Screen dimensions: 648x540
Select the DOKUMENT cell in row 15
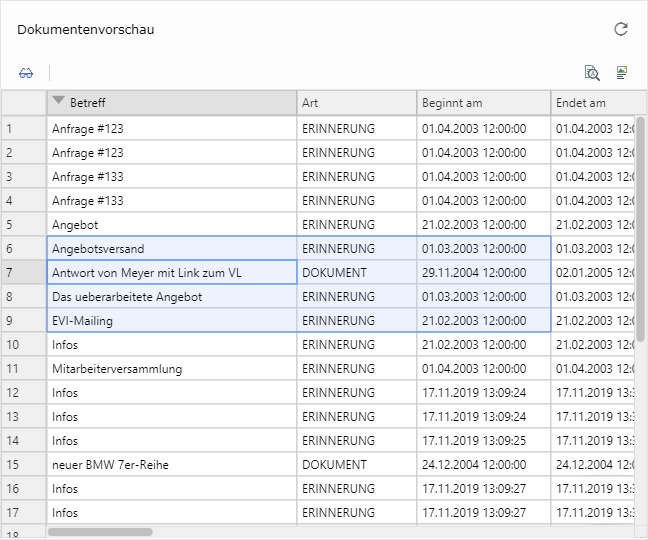[356, 465]
